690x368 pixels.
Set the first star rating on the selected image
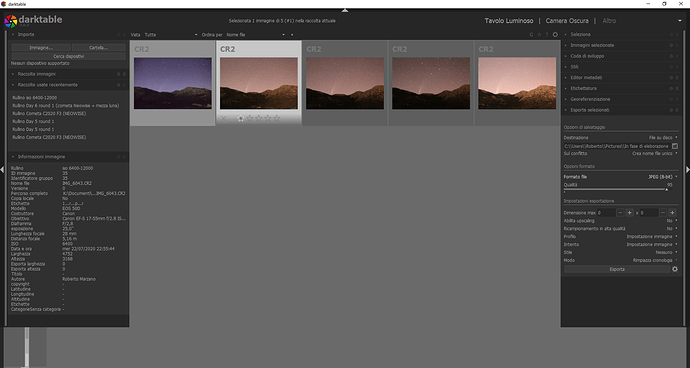241,118
